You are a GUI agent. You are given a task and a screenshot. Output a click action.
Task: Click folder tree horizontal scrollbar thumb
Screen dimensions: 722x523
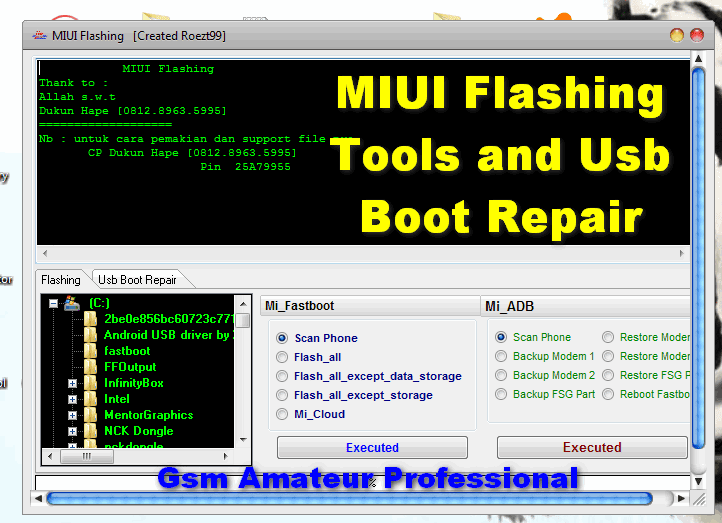[87, 456]
